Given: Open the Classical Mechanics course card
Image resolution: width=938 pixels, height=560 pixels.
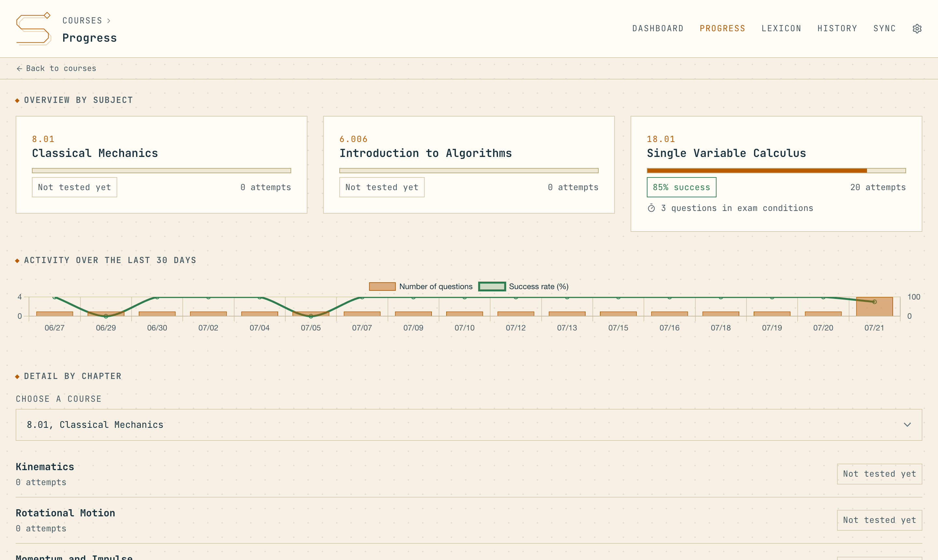Looking at the screenshot, I should pyautogui.click(x=162, y=164).
